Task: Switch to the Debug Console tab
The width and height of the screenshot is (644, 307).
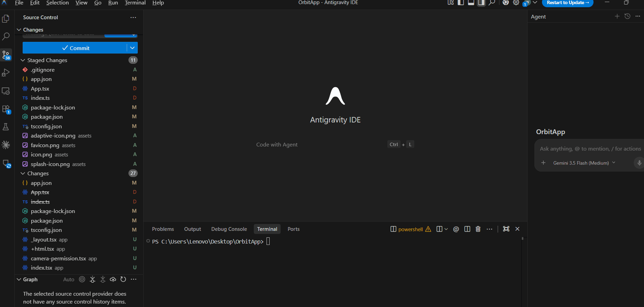Action: click(x=229, y=229)
